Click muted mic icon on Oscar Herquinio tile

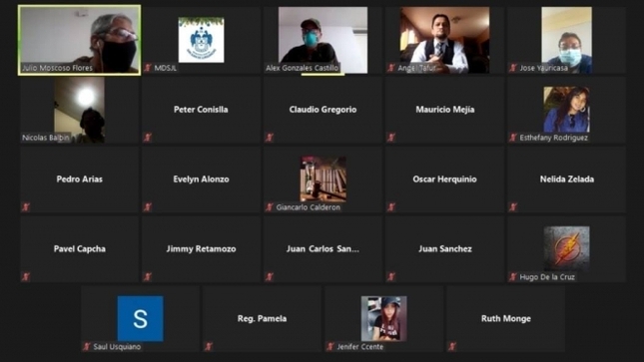(391, 206)
